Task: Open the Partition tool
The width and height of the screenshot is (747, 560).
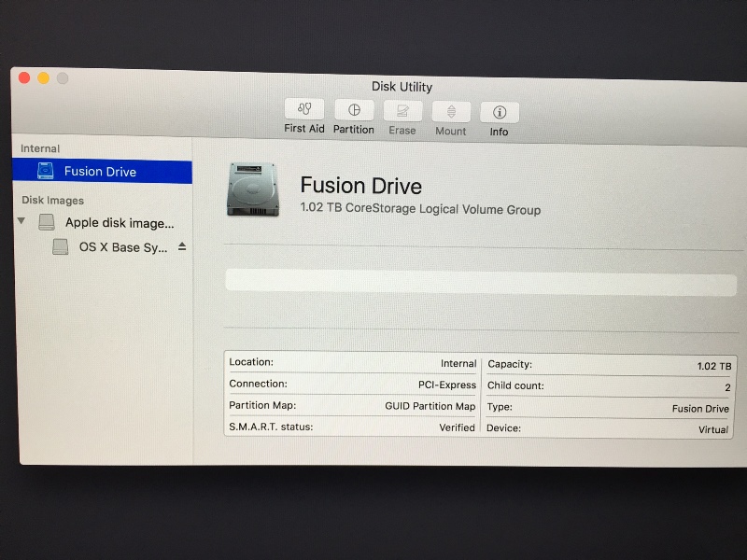Action: point(354,110)
